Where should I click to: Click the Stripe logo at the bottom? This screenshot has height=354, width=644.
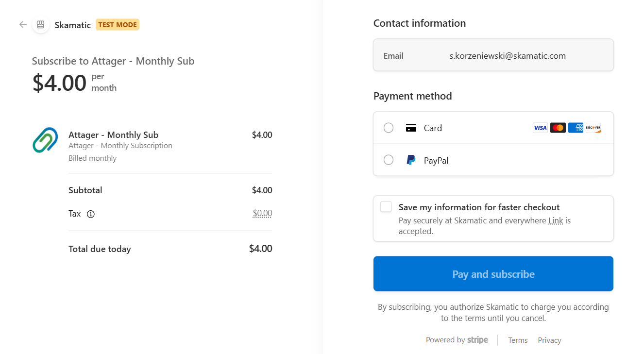[477, 339]
